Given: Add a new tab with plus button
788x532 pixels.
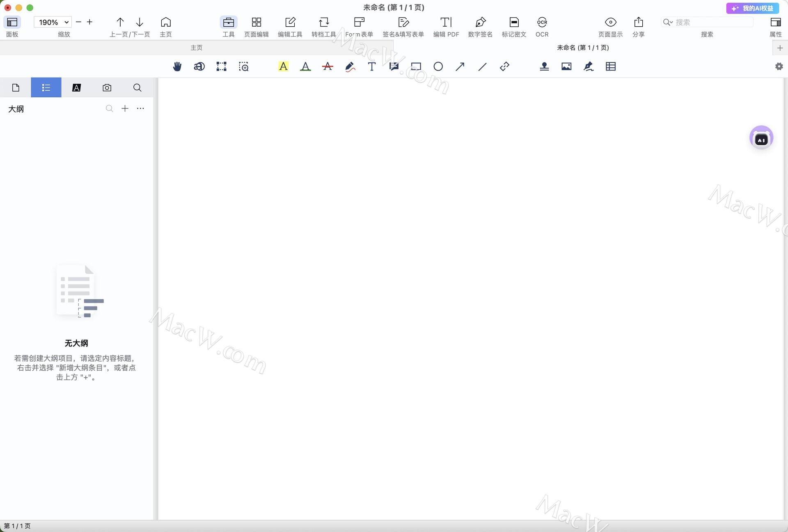Looking at the screenshot, I should click(780, 48).
